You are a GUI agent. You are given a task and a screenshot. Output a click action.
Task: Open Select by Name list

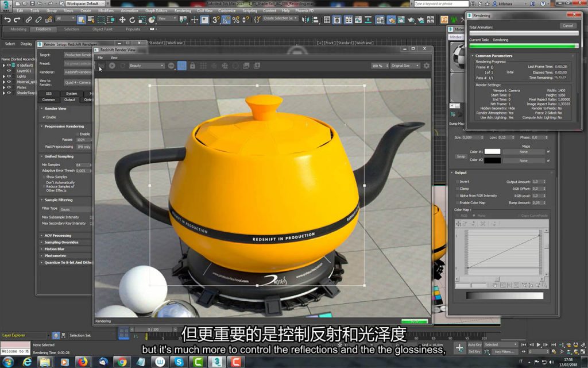tap(91, 20)
